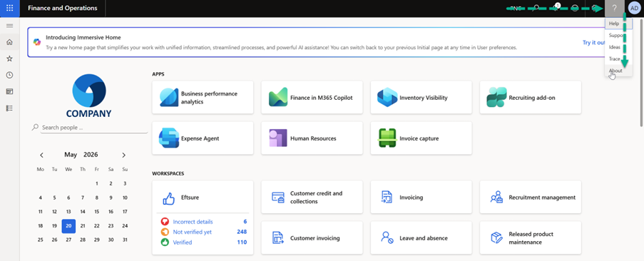Open Not verified yet link
The height and width of the screenshot is (261, 644).
[x=193, y=232]
